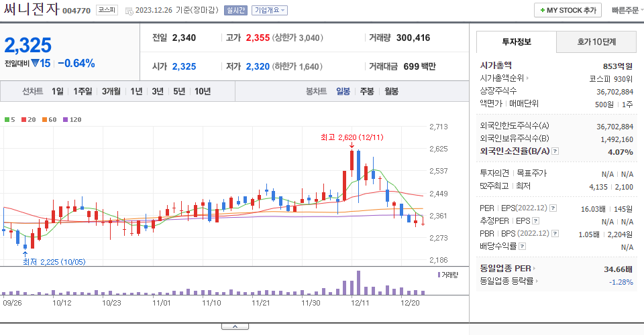Click the 거래대금 value 699 백만
644x335 pixels.
419,66
